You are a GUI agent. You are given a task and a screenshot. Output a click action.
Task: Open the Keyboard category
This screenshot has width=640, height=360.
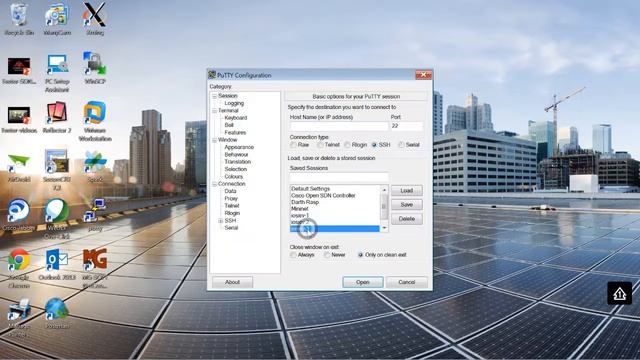[x=236, y=118]
